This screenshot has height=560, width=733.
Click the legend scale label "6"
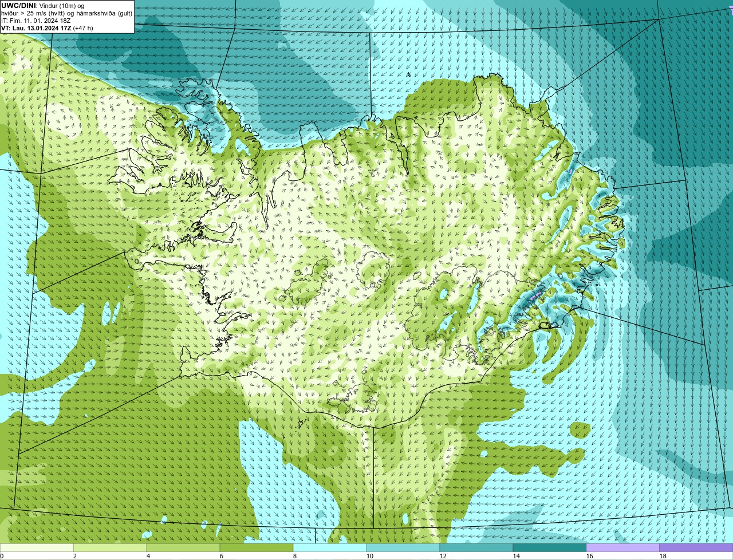point(222,556)
